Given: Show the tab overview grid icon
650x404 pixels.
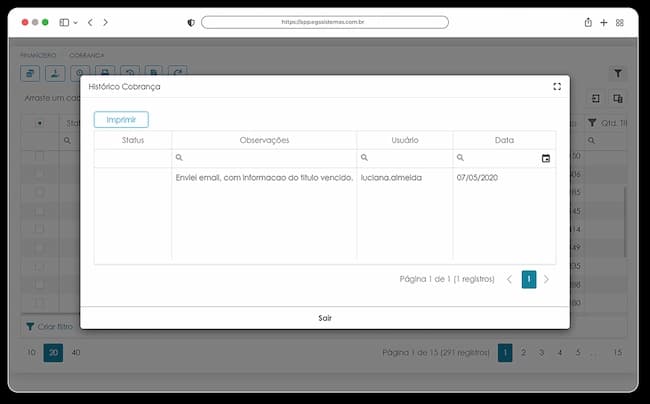Looking at the screenshot, I should [x=620, y=23].
